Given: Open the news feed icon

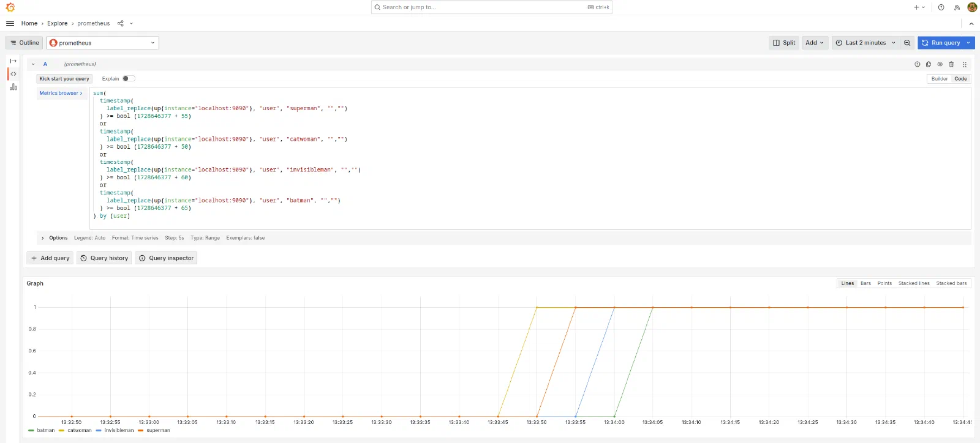Looking at the screenshot, I should coord(957,7).
